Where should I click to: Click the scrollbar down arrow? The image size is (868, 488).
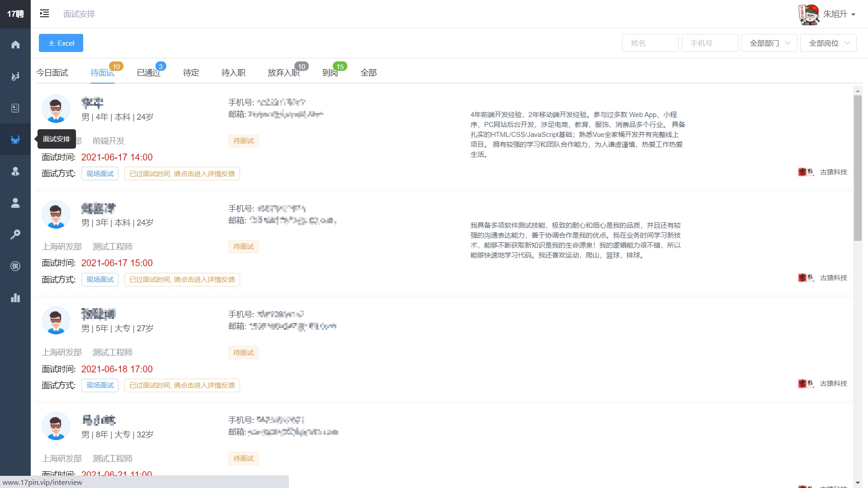[858, 483]
